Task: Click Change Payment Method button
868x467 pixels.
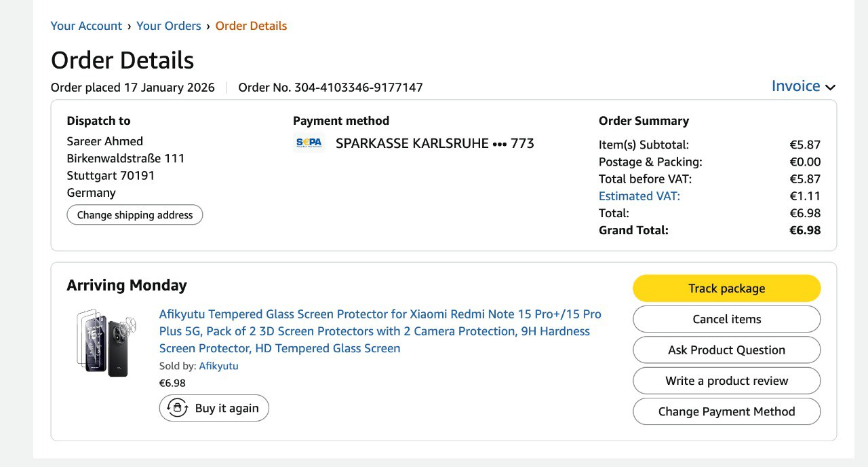Action: pos(726,411)
